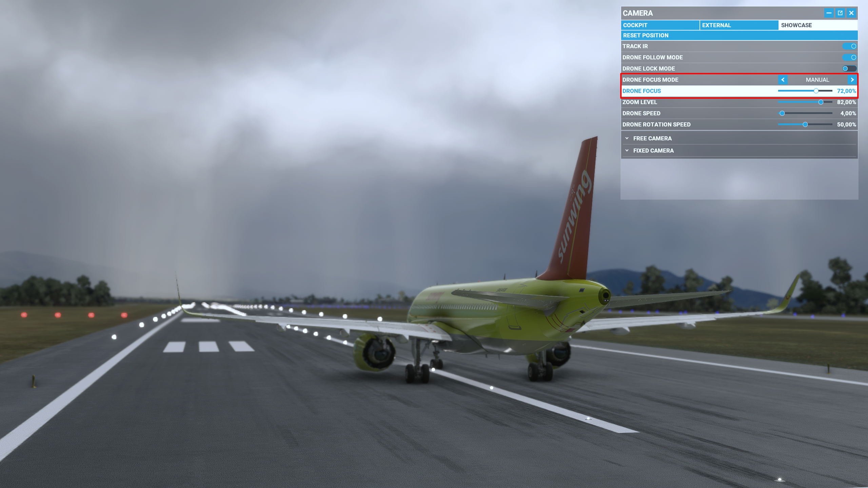Click right arrow on DRONE FOCUS MODE
Viewport: 868px width, 488px height.
852,79
